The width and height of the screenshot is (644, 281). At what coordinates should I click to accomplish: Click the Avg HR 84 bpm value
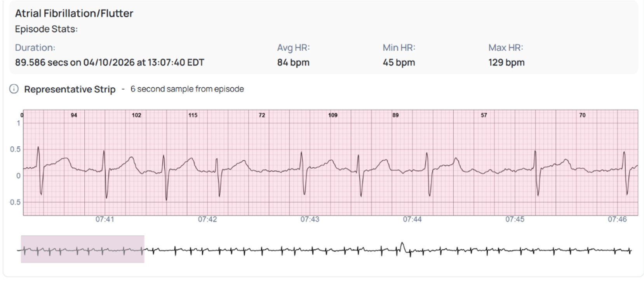pyautogui.click(x=293, y=62)
